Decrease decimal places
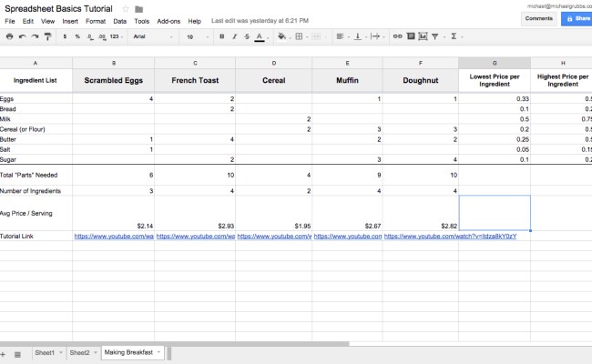The image size is (592, 364). [x=90, y=36]
